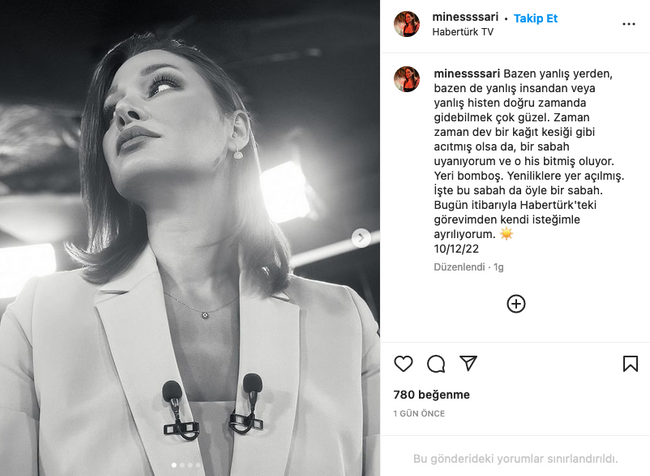Open the comment speech bubble icon
650x476 pixels.
pos(436,364)
